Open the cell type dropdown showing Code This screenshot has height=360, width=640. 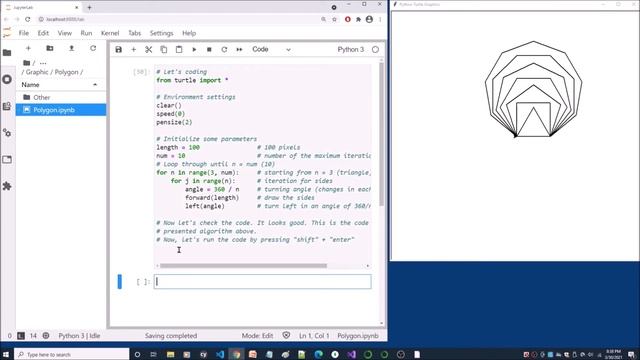tap(271, 49)
